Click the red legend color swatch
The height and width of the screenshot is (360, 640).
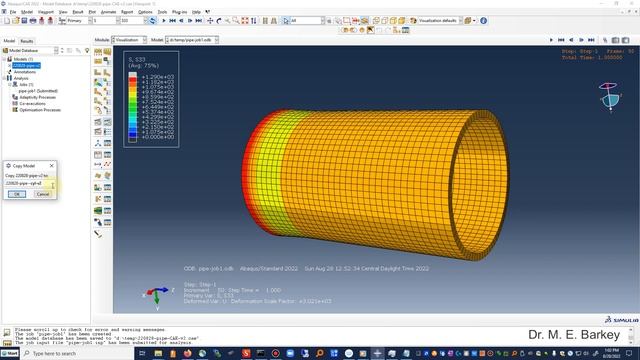click(x=133, y=81)
